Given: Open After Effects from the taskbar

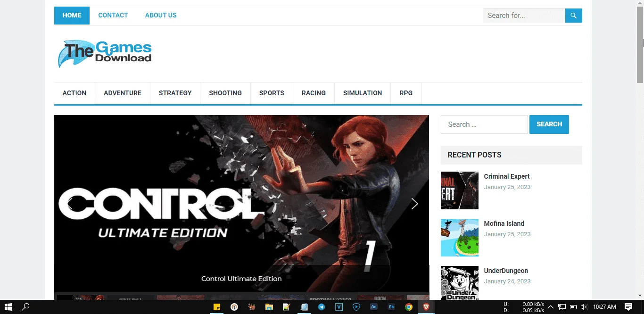Looking at the screenshot, I should (373, 307).
